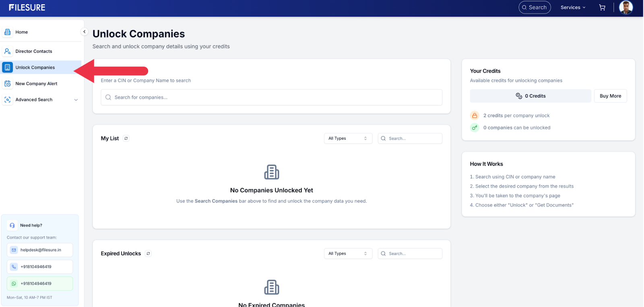Open Director Contacts page
644x307 pixels.
click(34, 52)
